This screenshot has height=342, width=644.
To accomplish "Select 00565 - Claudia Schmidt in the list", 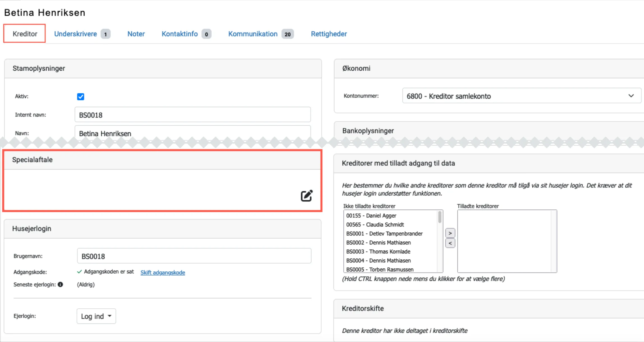I will (375, 225).
